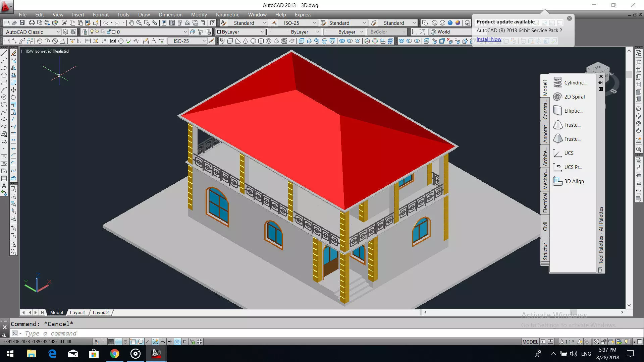Click the 2D Spiral tool in palette
Image resolution: width=644 pixels, height=362 pixels.
569,97
